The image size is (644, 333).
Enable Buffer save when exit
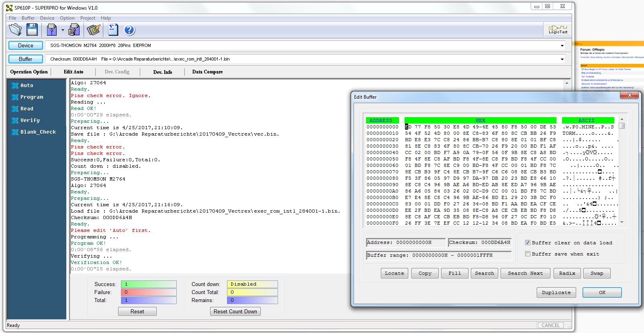(527, 254)
